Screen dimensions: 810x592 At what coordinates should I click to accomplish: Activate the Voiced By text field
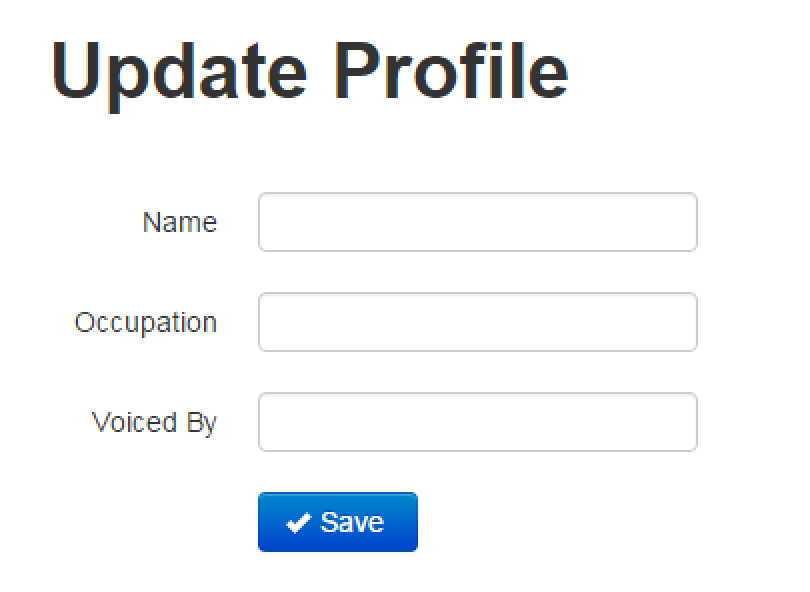(478, 422)
